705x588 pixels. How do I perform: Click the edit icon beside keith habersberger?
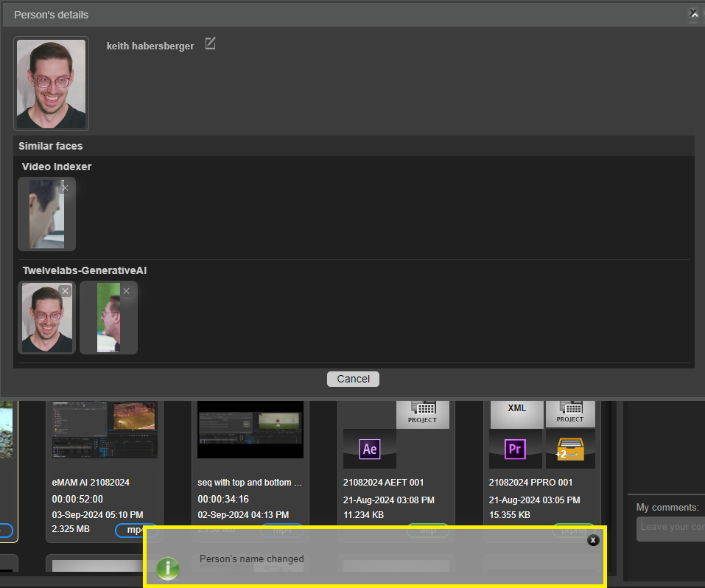(x=211, y=43)
